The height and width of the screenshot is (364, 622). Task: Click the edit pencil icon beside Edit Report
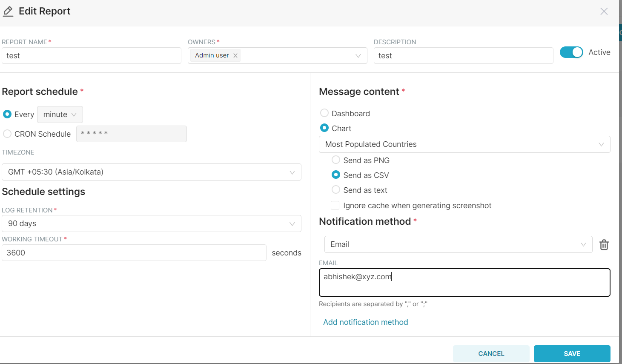pos(8,11)
